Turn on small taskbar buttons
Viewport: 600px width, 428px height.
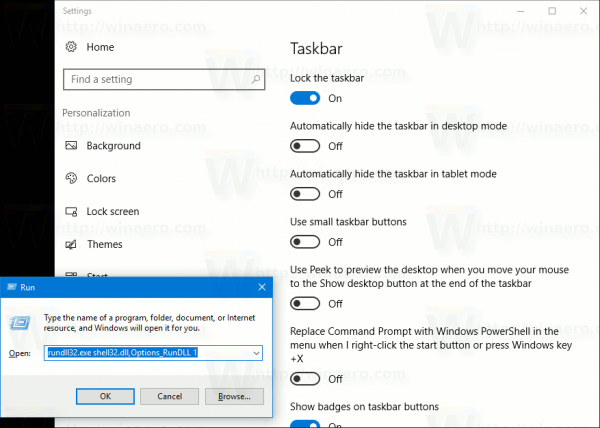(305, 242)
